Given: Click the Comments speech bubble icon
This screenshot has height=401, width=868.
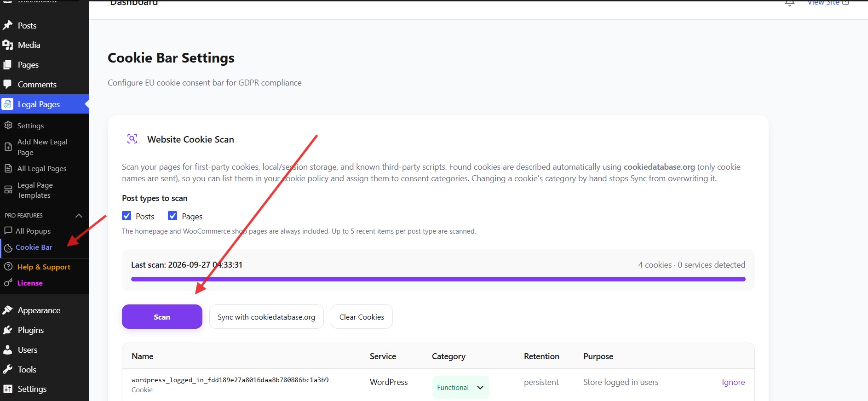Looking at the screenshot, I should (x=7, y=85).
